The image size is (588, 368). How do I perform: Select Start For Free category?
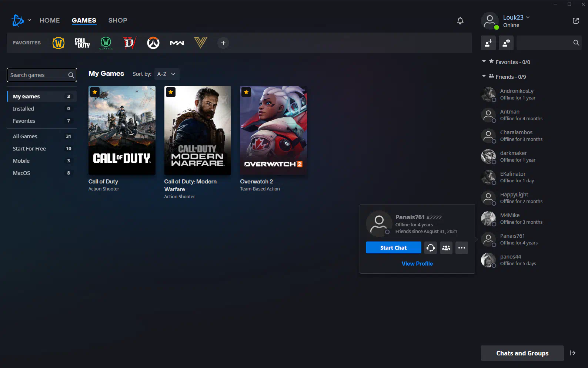coord(42,149)
